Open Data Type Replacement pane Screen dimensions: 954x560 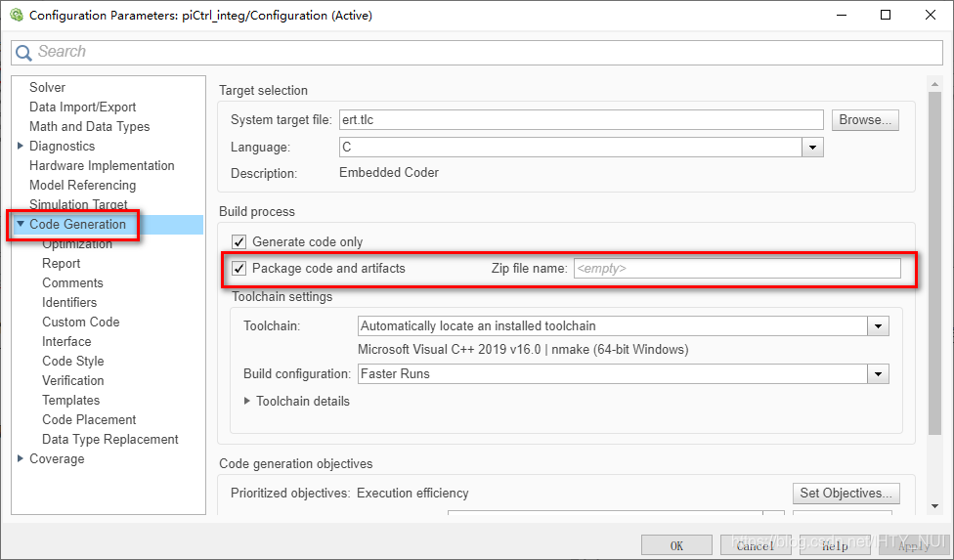110,439
